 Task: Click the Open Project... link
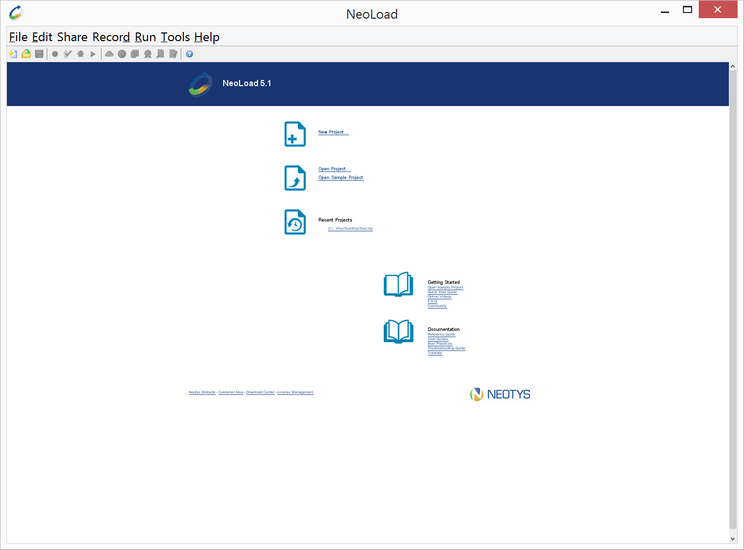335,169
